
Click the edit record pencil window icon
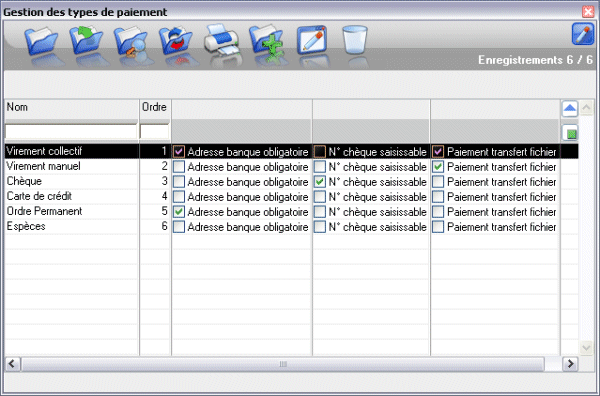pyautogui.click(x=312, y=40)
